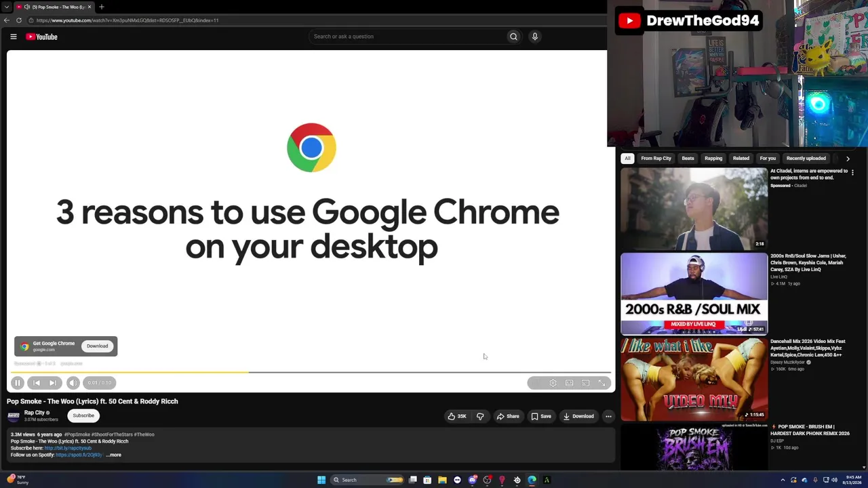
Task: Open a new browser tab
Action: [102, 7]
